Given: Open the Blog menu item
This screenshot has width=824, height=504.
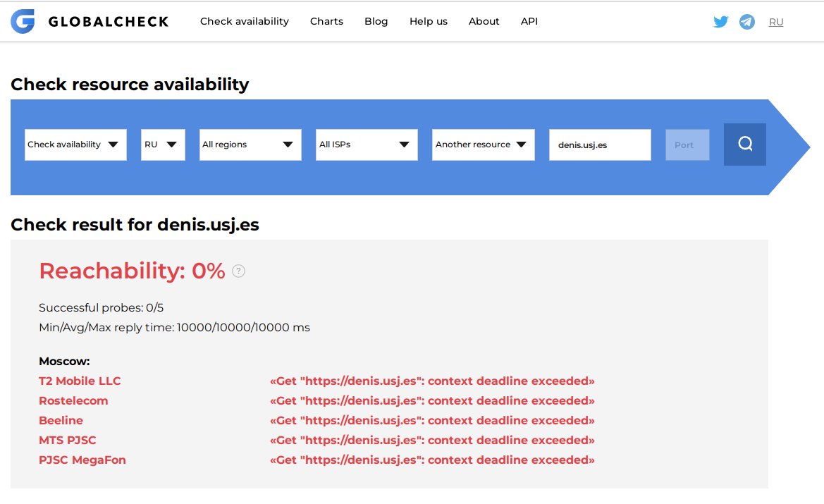Looking at the screenshot, I should pyautogui.click(x=376, y=22).
